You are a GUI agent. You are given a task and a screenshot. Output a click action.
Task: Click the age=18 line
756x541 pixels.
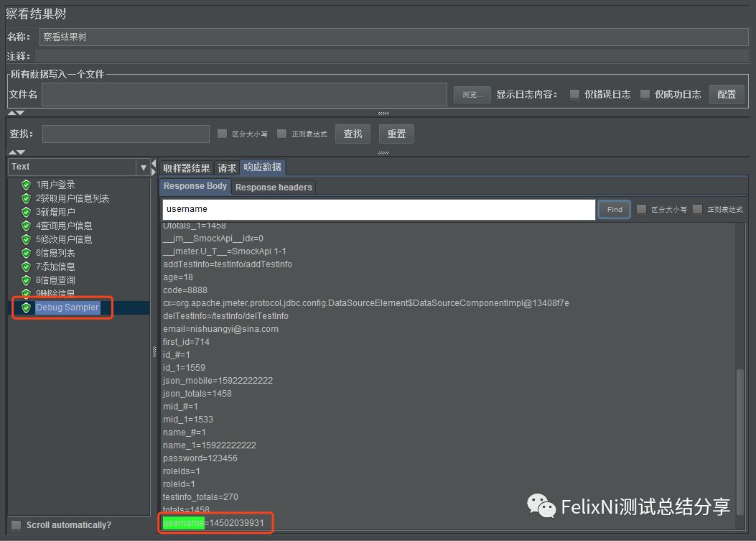(178, 277)
